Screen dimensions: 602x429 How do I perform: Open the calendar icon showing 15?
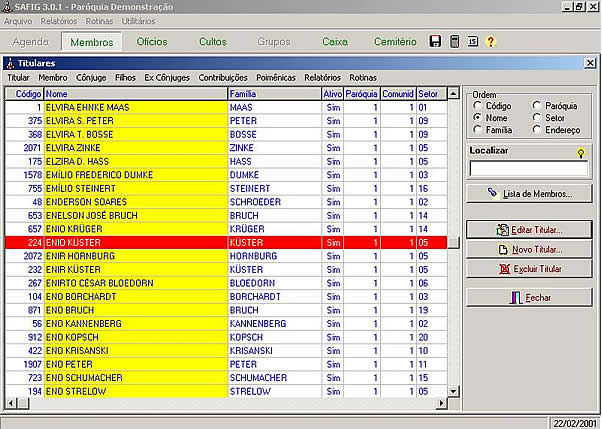tap(473, 41)
